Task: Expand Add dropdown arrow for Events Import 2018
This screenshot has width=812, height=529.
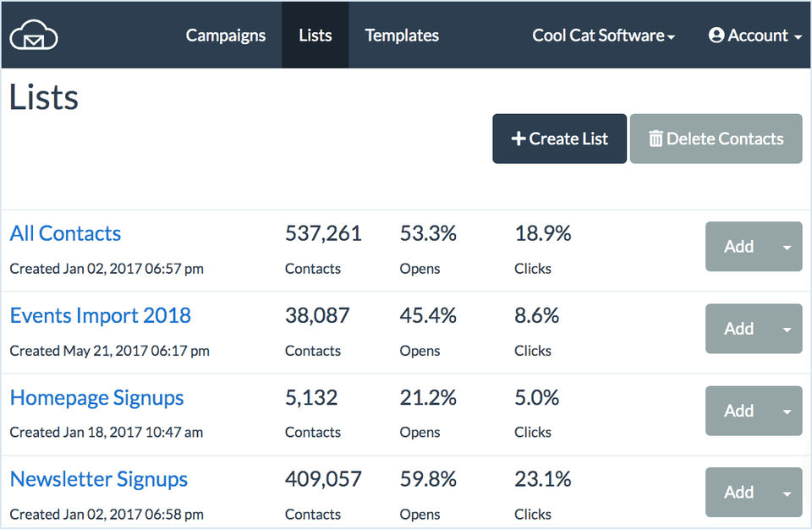Action: (x=787, y=330)
